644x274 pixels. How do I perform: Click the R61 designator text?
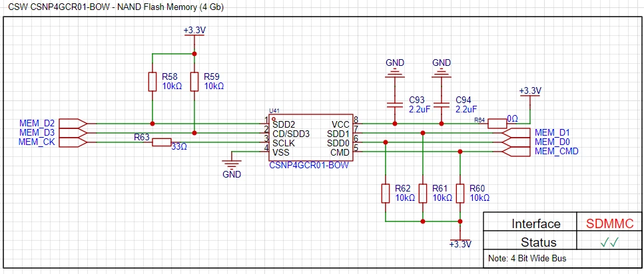[x=440, y=188]
